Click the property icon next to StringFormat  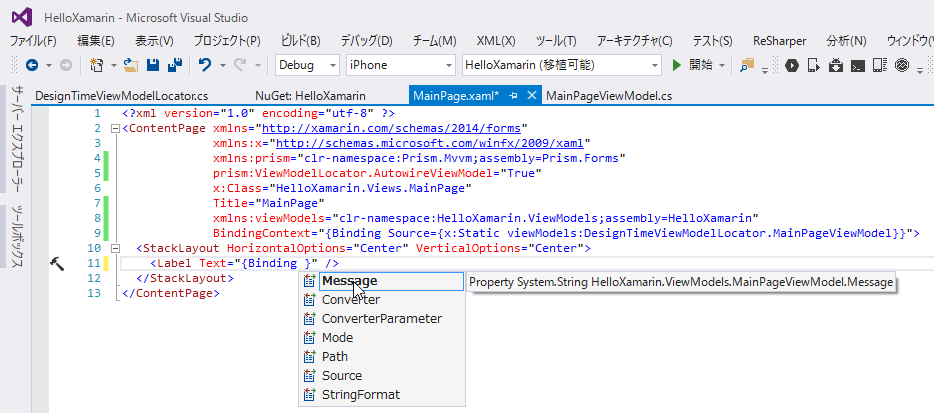(309, 395)
